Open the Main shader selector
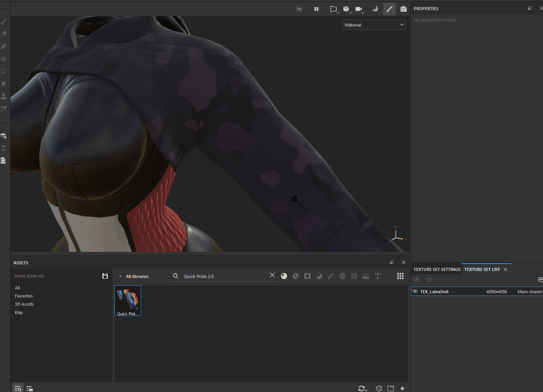 tap(530, 292)
